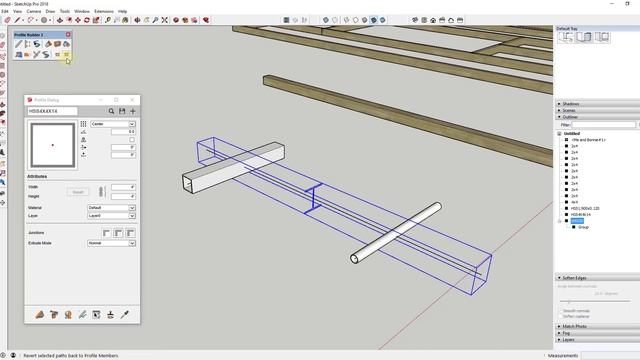Open the Extensions menu
The image size is (640, 360).
[x=104, y=11]
